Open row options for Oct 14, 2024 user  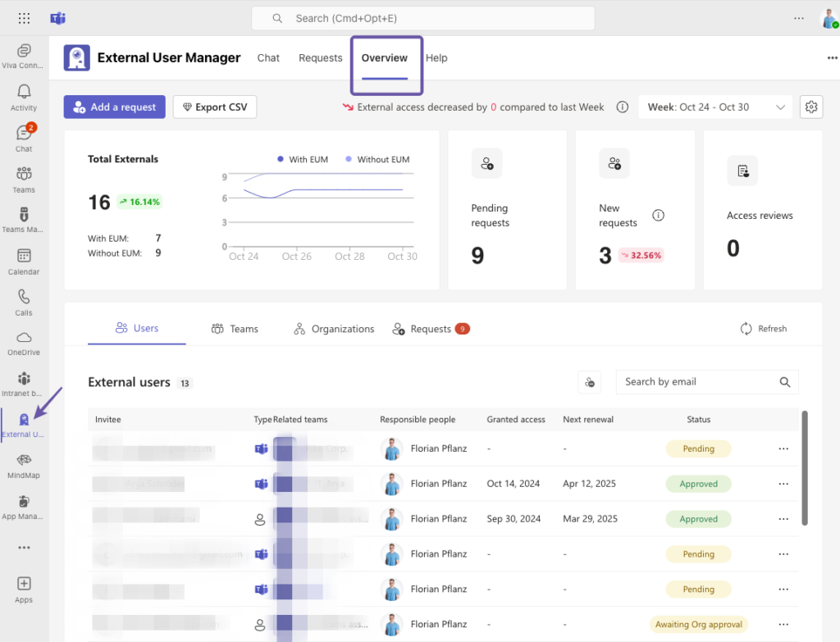tap(783, 484)
